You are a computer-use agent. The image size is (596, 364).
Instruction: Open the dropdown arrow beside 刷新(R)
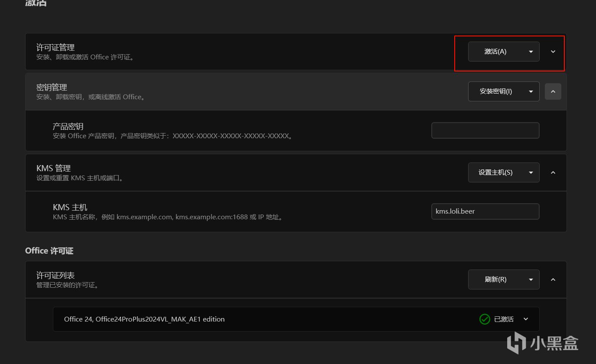tap(531, 279)
